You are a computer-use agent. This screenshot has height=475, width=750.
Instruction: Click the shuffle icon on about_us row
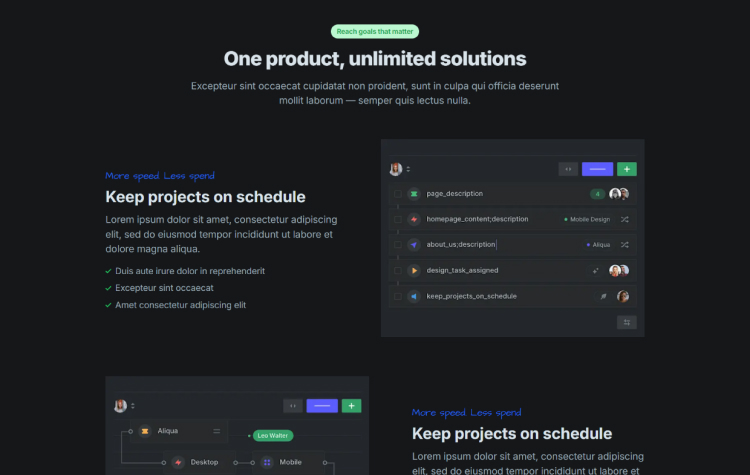pos(624,245)
